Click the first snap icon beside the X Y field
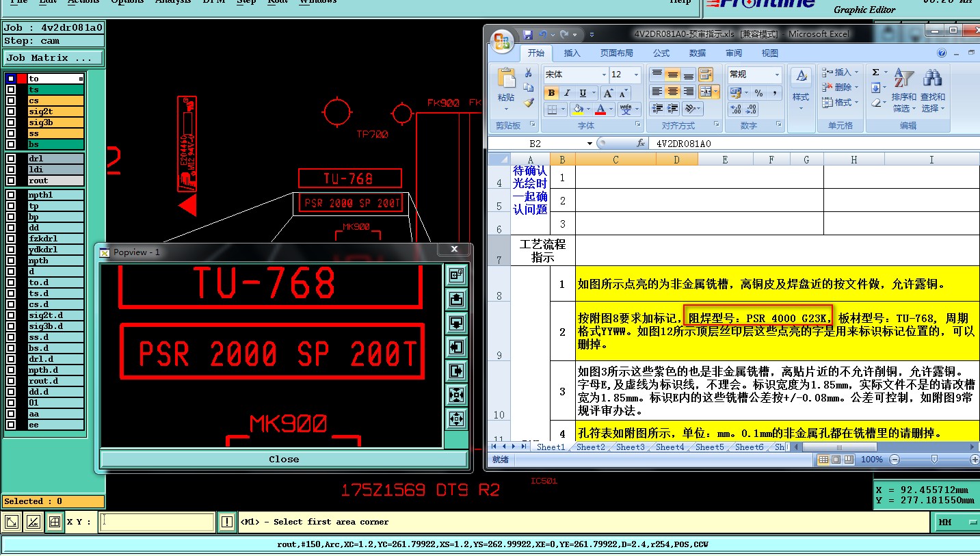Screen dimensions: 980x556 [12, 522]
